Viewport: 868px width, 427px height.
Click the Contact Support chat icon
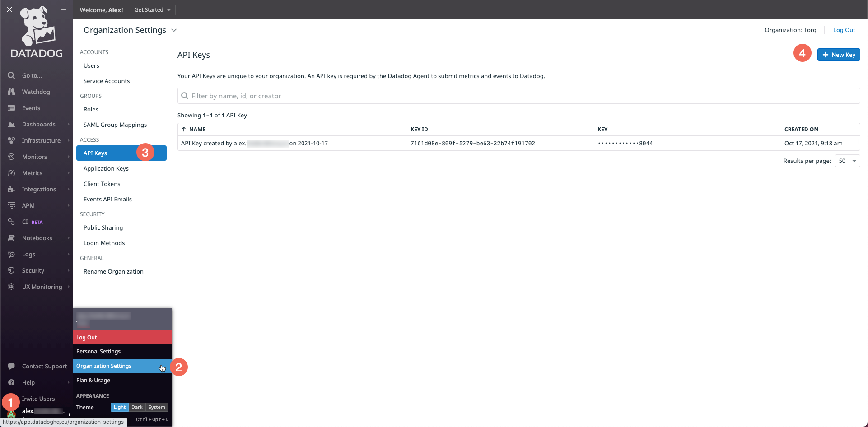pos(11,366)
